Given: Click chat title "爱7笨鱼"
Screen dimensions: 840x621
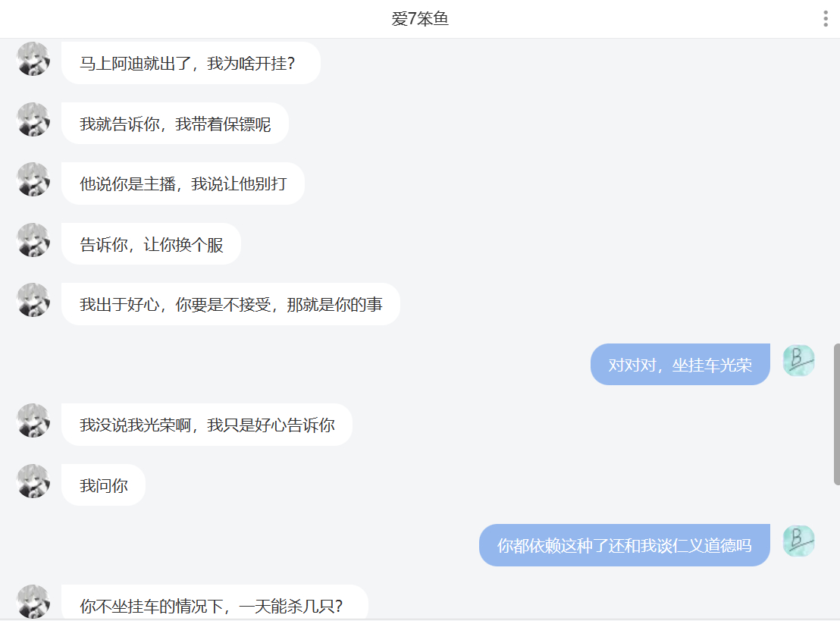Looking at the screenshot, I should (419, 19).
